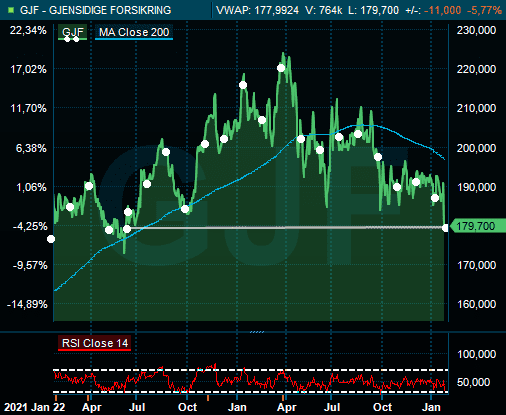Click the -11,000 change value
Screen dimensions: 506x415
click(443, 10)
